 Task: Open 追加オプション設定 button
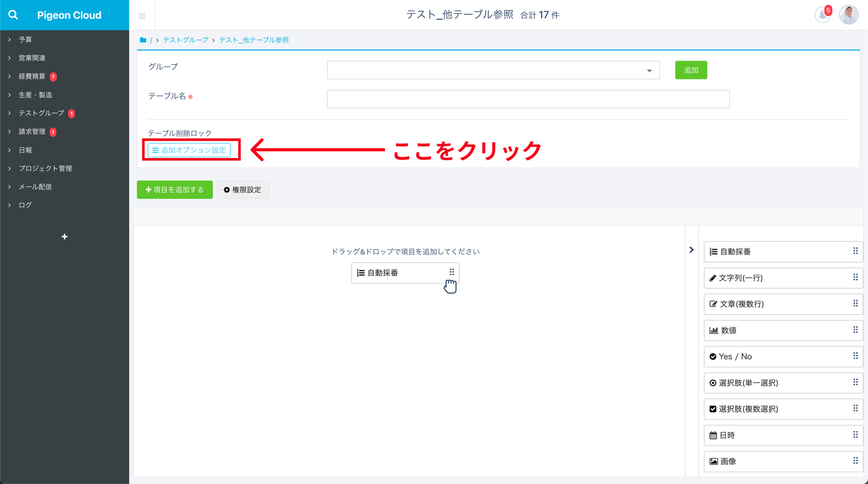(x=189, y=150)
